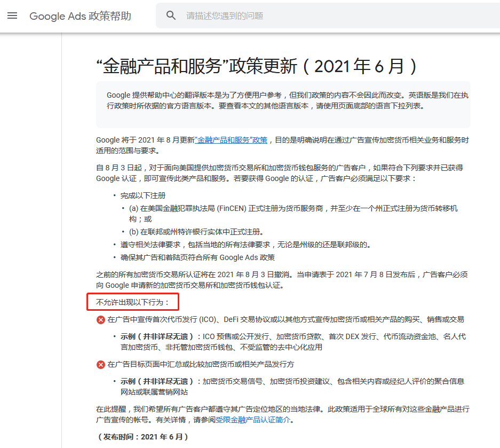Viewport: 500px width, 448px height.
Task: Click the search magnifier icon
Action: click(171, 15)
